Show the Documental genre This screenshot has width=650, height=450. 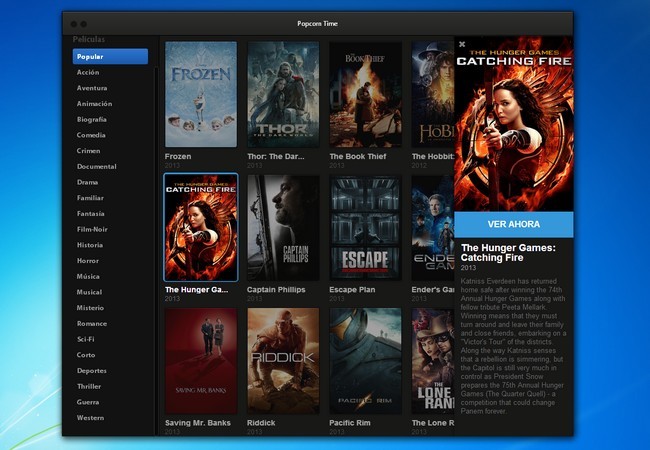[x=97, y=167]
